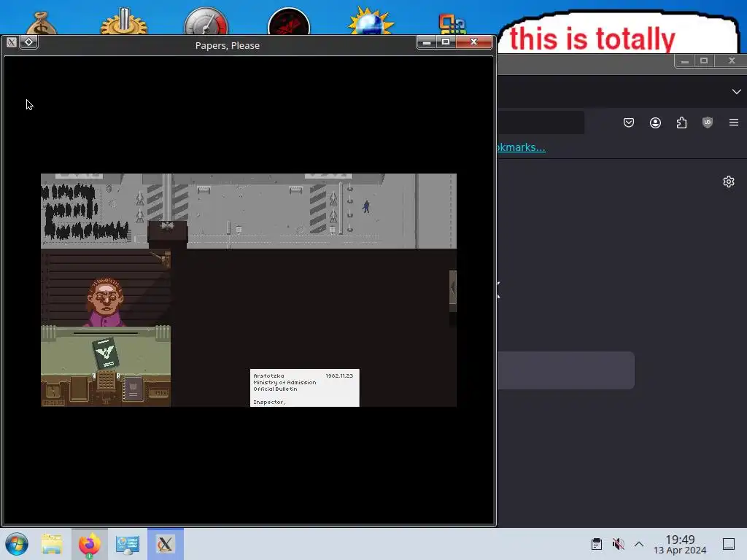
Task: Click the weight readout display on the desk
Action: [x=158, y=393]
